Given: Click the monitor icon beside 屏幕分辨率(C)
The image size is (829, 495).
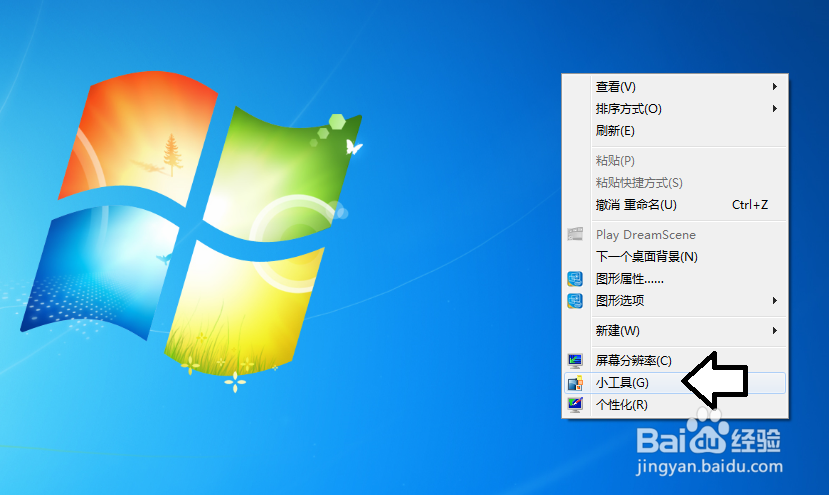Looking at the screenshot, I should click(x=575, y=361).
